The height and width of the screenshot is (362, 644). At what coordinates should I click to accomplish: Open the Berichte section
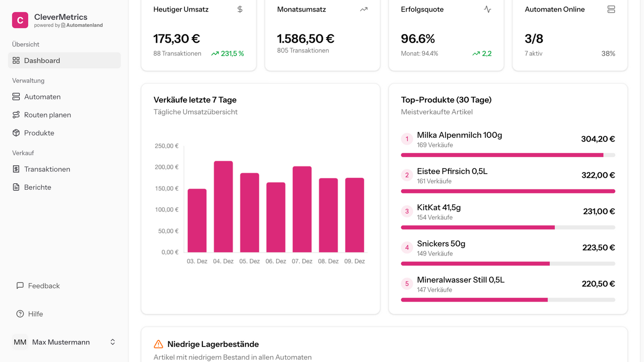click(64, 187)
